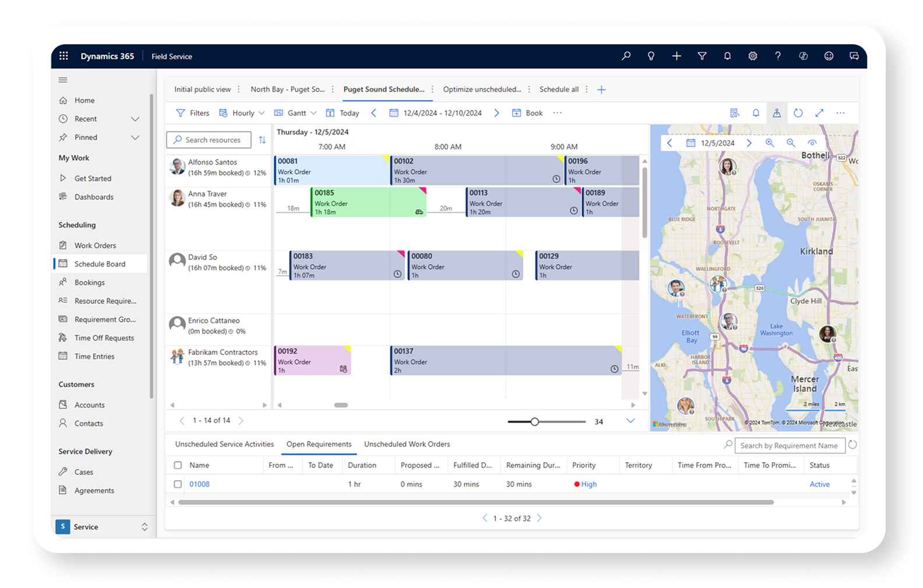Expand the Recent section

[x=135, y=119]
